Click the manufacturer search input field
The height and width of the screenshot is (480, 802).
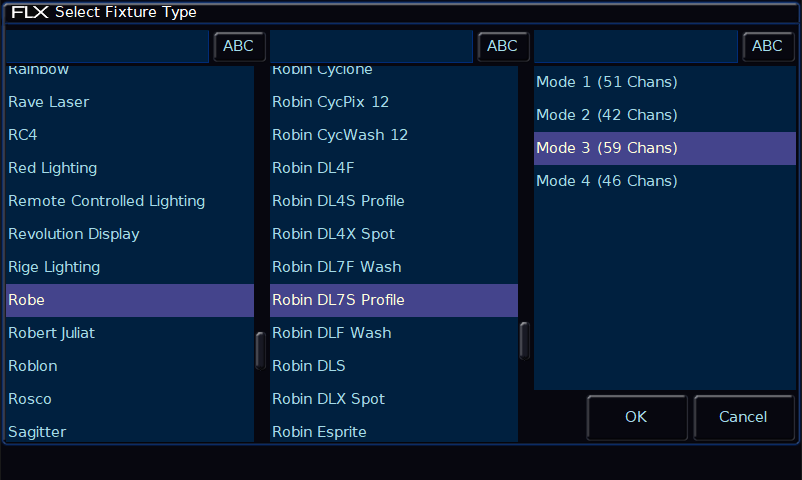click(107, 46)
